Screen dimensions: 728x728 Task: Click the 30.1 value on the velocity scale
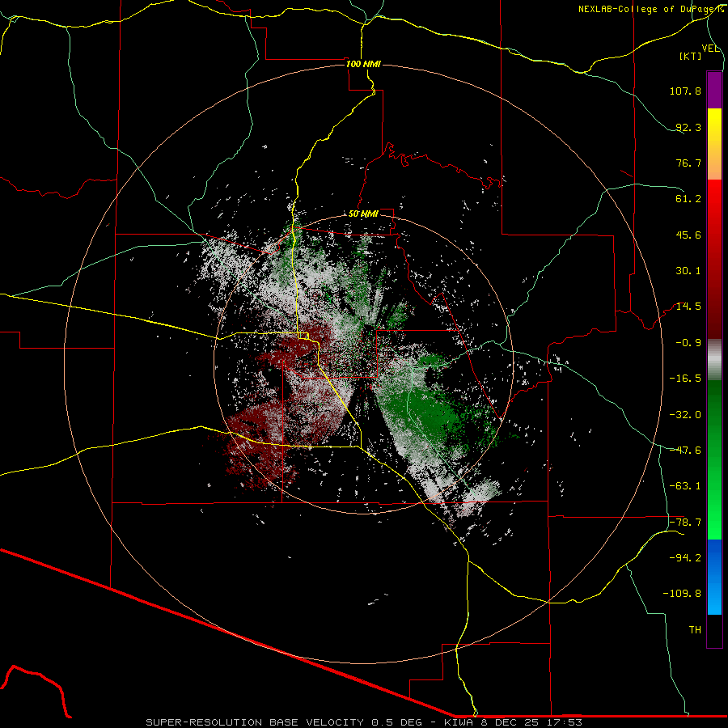click(688, 271)
